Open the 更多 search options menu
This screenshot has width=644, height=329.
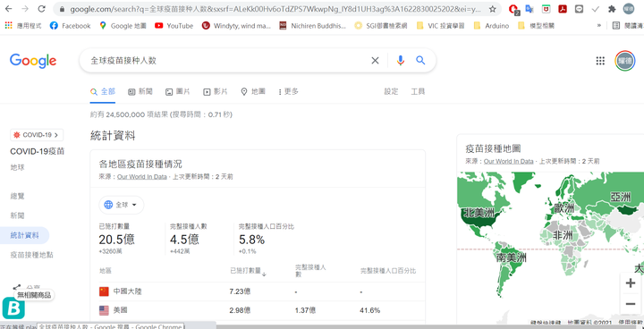[288, 91]
